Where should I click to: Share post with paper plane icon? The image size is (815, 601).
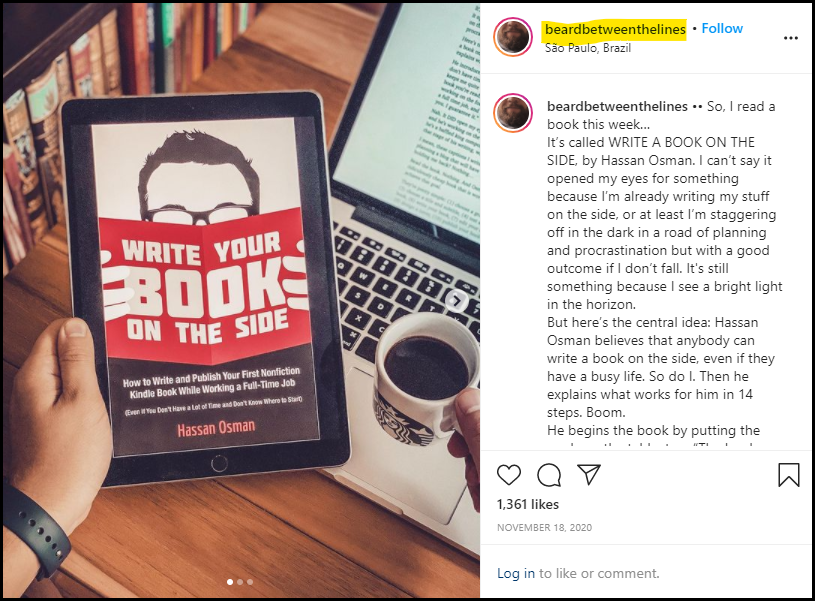pyautogui.click(x=589, y=474)
